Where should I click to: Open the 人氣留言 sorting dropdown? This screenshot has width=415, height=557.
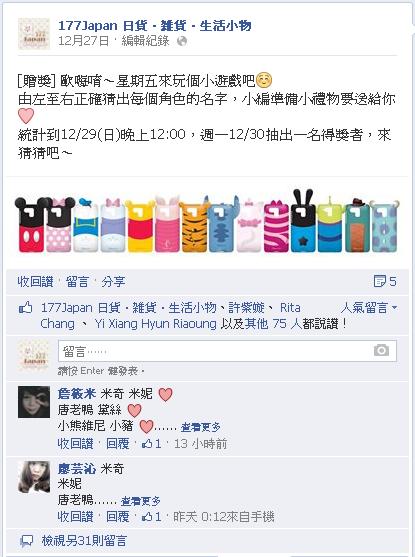coord(369,308)
